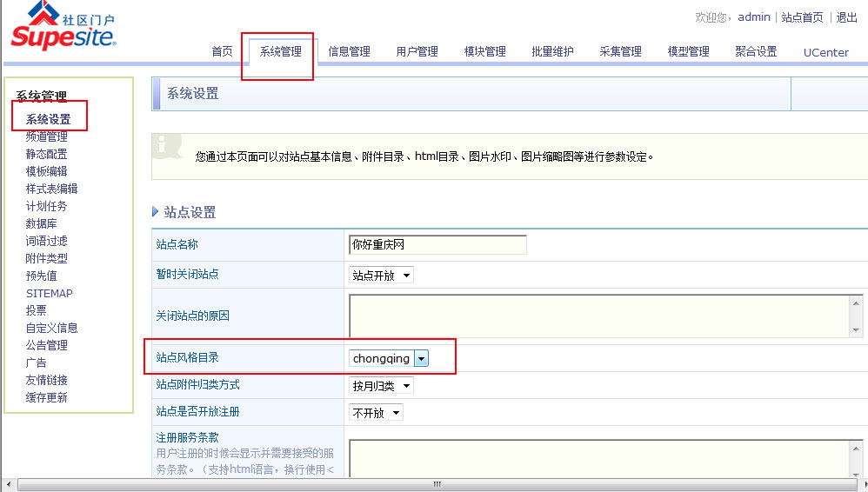868x492 pixels.
Task: Open the 模型管理 tab
Action: click(689, 51)
